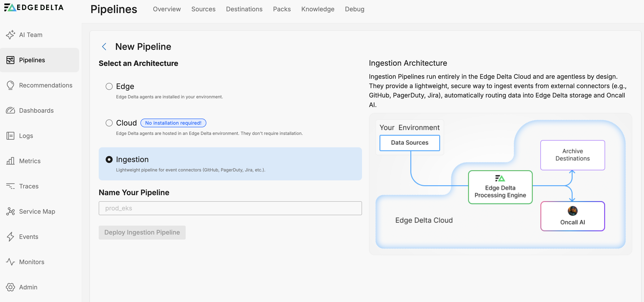The height and width of the screenshot is (302, 644).
Task: Click the pipeline name input field
Action: (x=230, y=208)
